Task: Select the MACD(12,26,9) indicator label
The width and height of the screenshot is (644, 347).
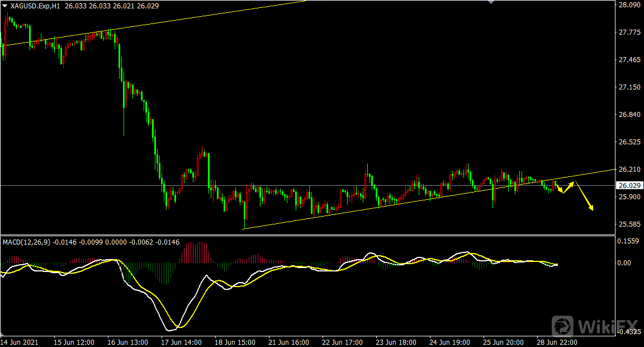Action: click(x=27, y=242)
